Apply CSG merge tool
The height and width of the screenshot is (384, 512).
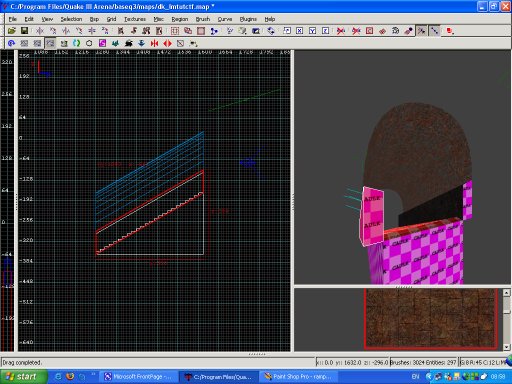tap(188, 31)
